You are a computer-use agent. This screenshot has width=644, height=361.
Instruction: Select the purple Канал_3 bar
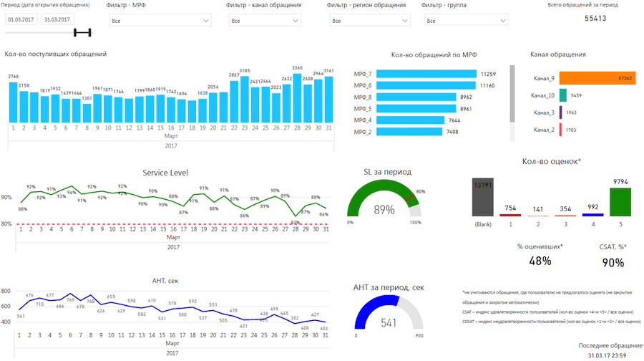pos(560,112)
